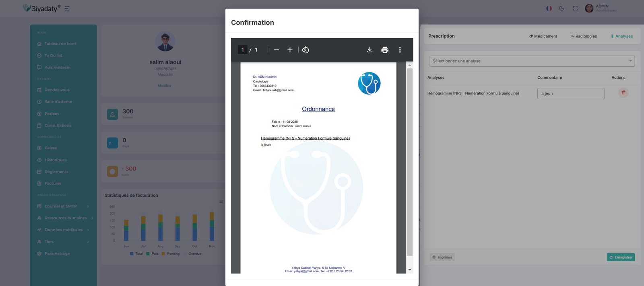Expand Données médicales submenu

click(x=64, y=230)
